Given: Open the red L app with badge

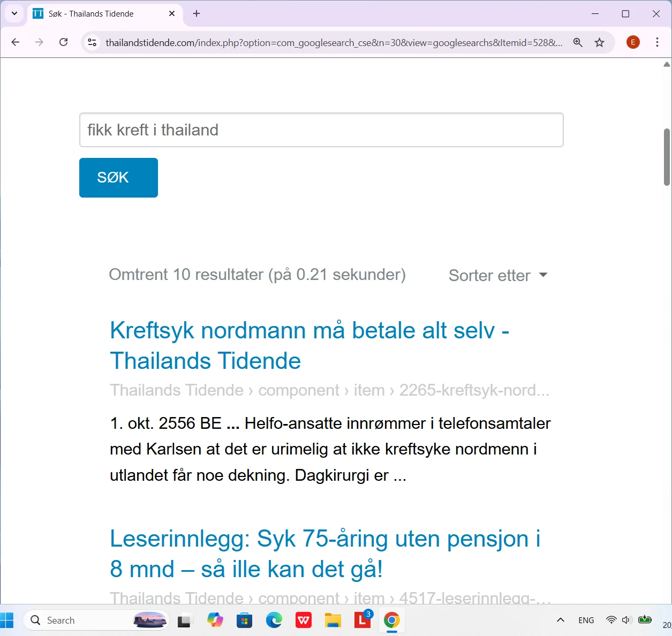Looking at the screenshot, I should coord(363,620).
